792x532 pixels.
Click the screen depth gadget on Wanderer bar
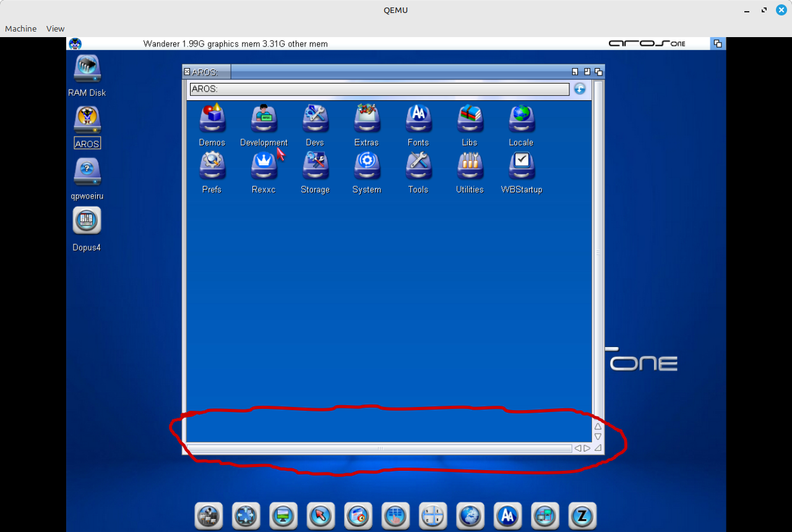718,43
